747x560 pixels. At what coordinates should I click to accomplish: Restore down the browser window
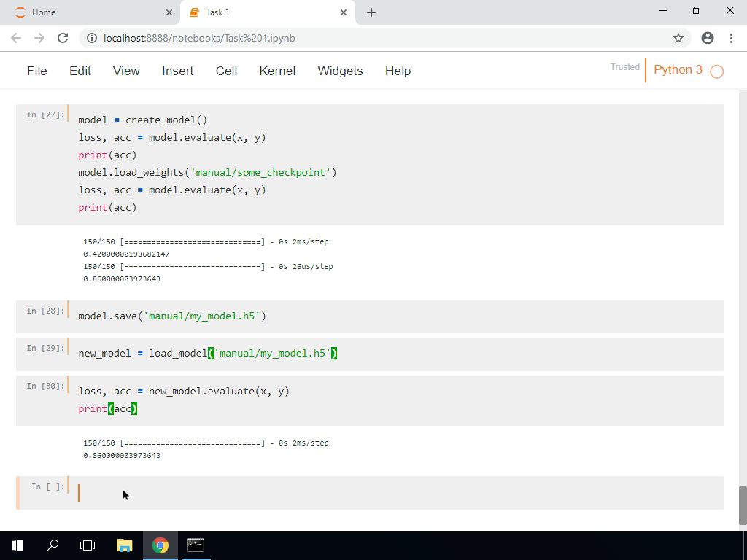[697, 10]
